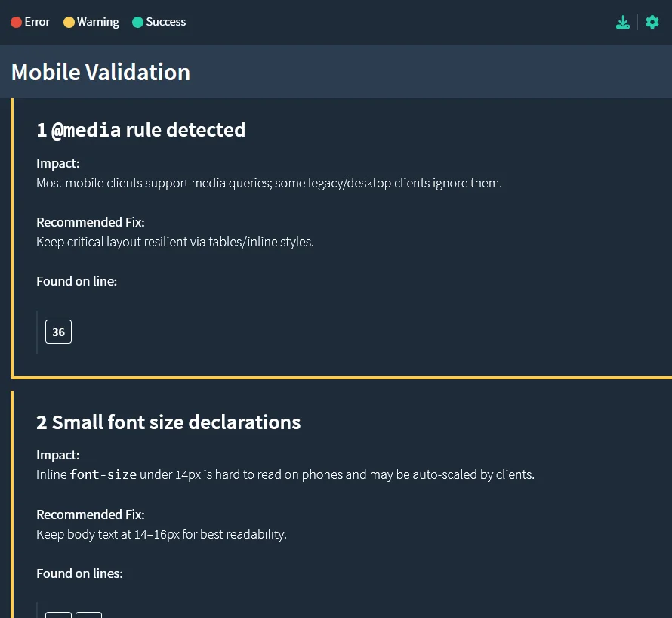Screen dimensions: 672x618
Task: Click the first line chip under font size card
Action: coord(58,616)
